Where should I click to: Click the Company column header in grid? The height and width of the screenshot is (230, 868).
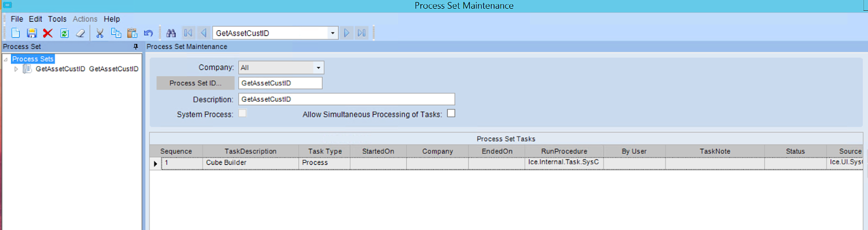click(x=437, y=151)
